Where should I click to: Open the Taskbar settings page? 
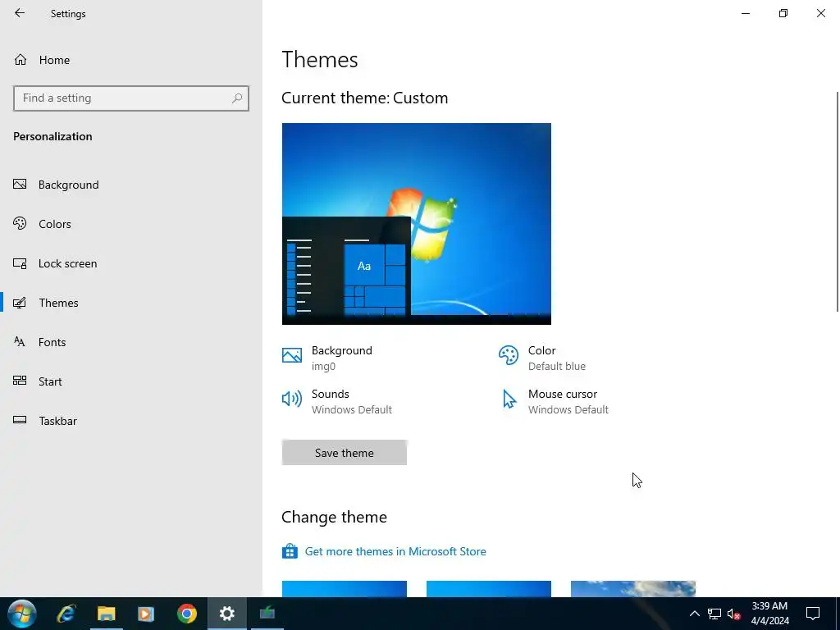click(x=131, y=421)
